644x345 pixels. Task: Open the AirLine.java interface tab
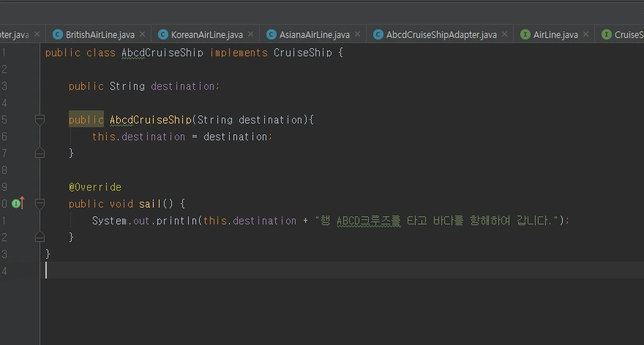click(555, 35)
